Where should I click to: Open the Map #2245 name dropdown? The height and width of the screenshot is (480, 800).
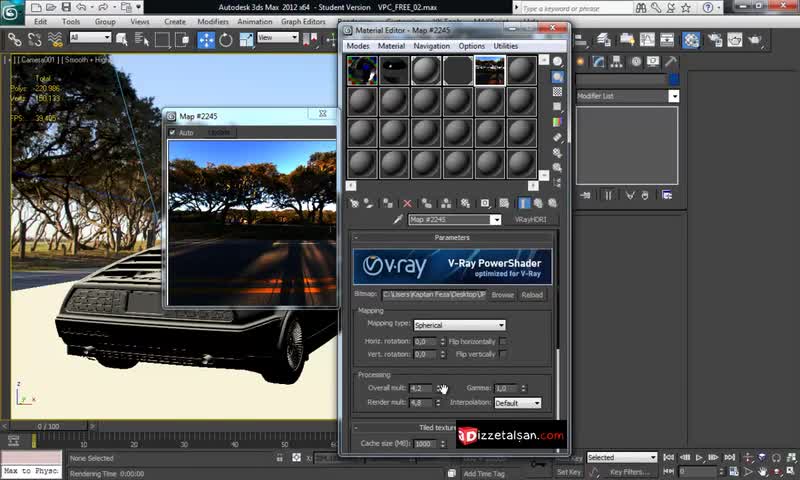point(496,220)
